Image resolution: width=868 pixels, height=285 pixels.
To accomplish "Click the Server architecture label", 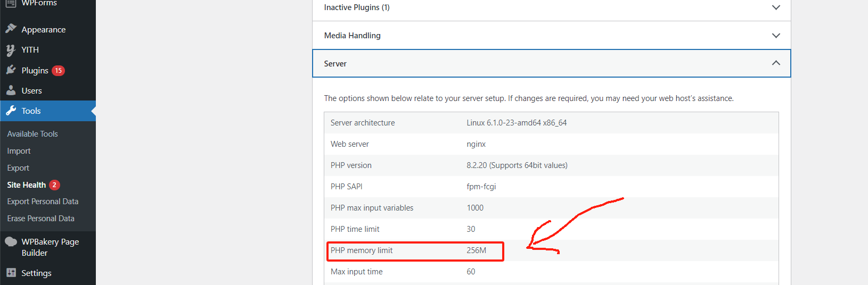I will coord(363,123).
